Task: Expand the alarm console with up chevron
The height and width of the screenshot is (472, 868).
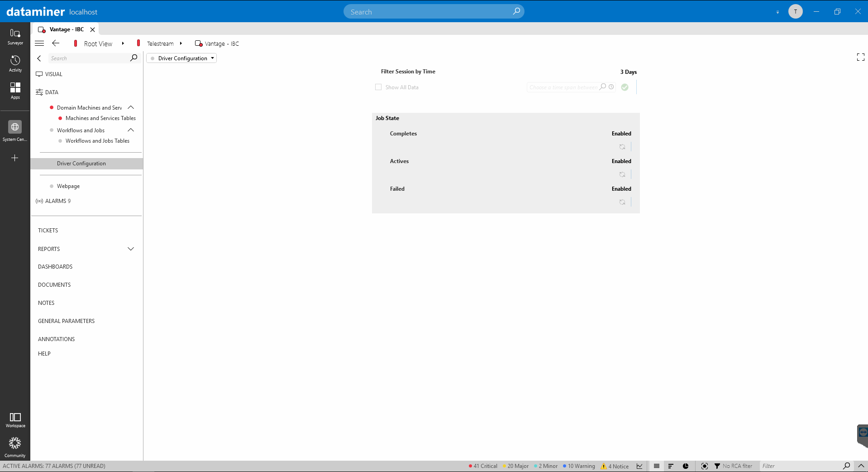Action: [861, 466]
